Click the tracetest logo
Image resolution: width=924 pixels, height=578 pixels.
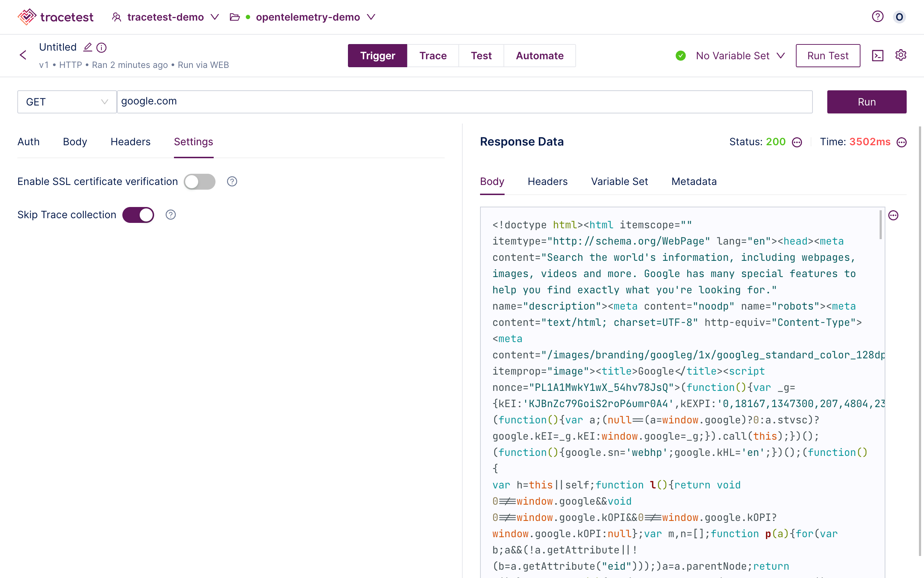pos(55,17)
